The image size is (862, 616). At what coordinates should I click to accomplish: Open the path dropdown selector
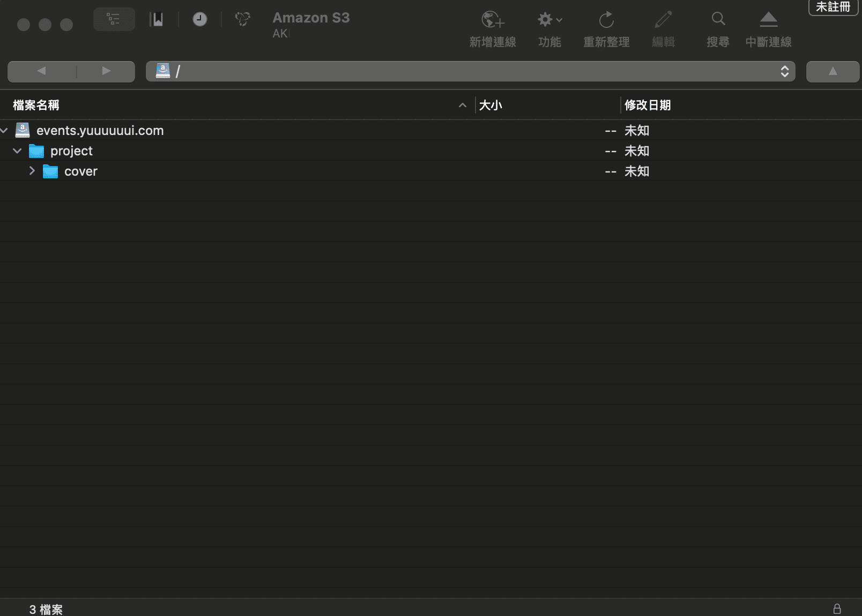tap(784, 71)
